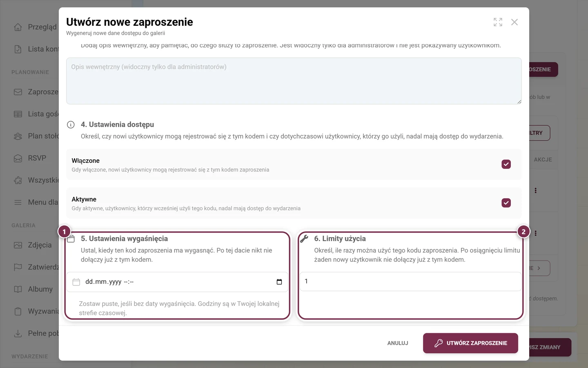Click the Menu dla hamburger icon in sidebar
Viewport: 588px width, 368px height.
click(x=18, y=202)
